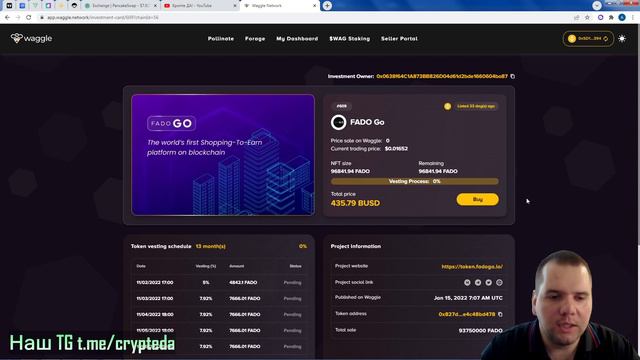Click the Waggle logo in header
The width and height of the screenshot is (640, 360).
[x=31, y=38]
